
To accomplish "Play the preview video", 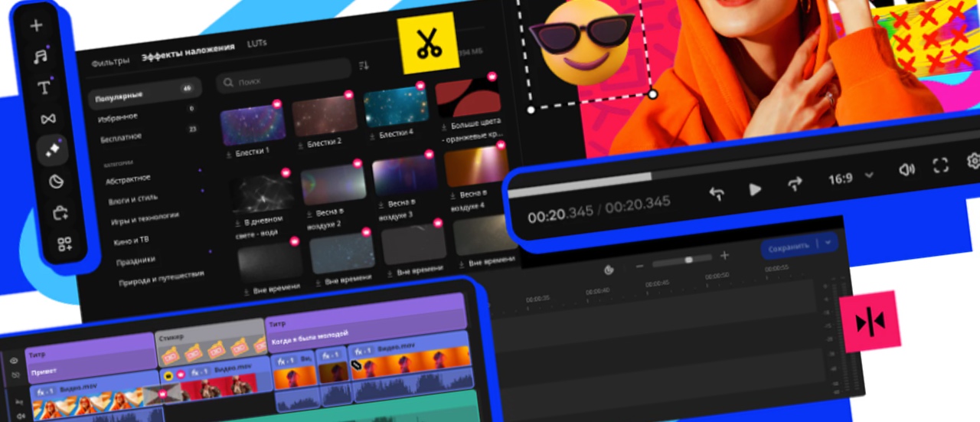I will (x=755, y=188).
